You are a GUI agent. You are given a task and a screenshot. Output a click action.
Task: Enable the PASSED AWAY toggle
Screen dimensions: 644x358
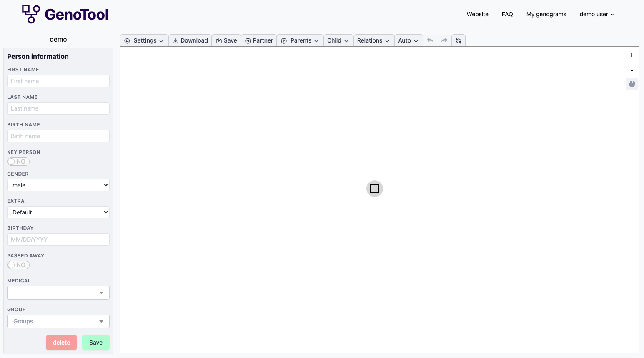click(18, 265)
